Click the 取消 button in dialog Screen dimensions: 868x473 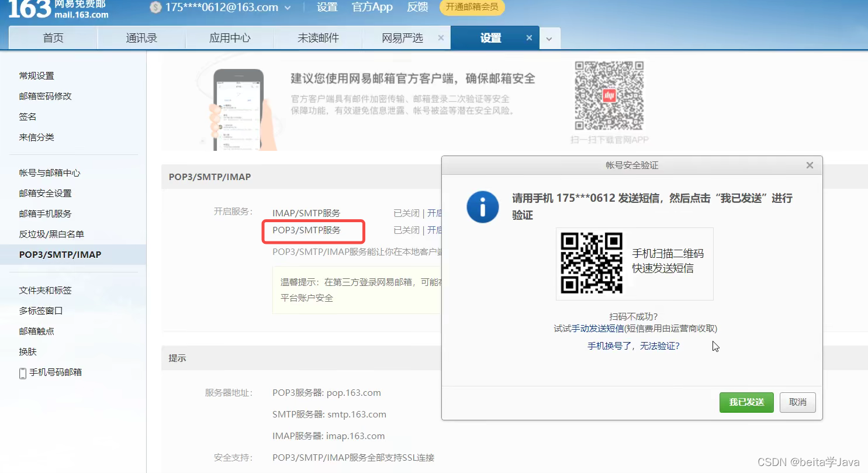[x=798, y=402]
